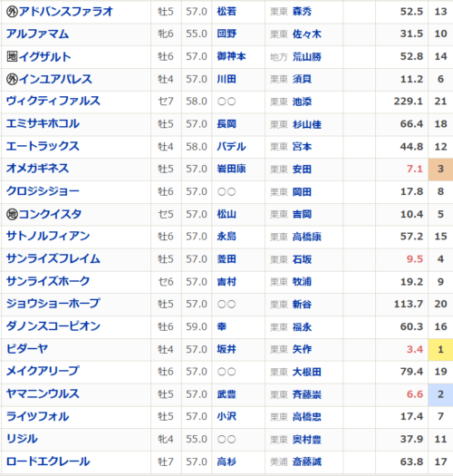Open horse page for ダノンスコーピオン
The height and width of the screenshot is (476, 453).
53,326
